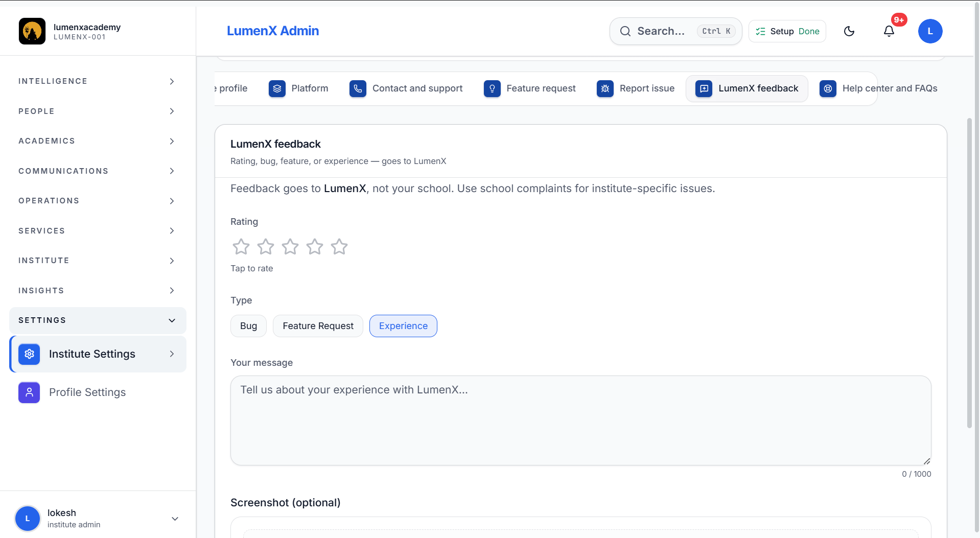
Task: Open the lokesh account dropdown chevron
Action: (x=175, y=519)
